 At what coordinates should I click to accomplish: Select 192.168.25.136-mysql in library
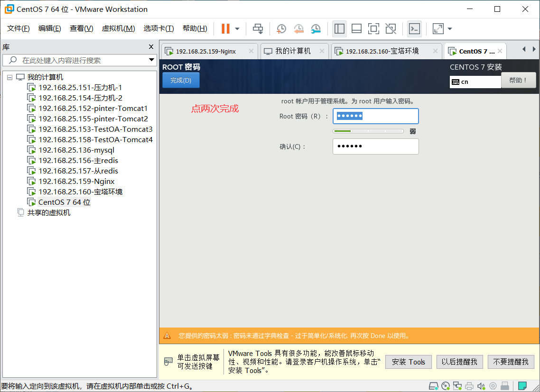coord(76,150)
